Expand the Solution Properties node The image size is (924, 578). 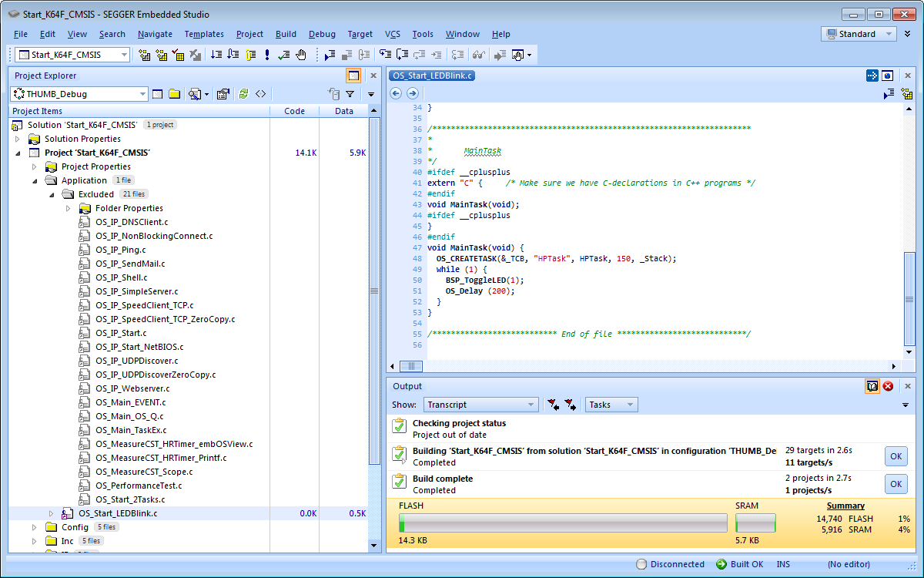[18, 139]
